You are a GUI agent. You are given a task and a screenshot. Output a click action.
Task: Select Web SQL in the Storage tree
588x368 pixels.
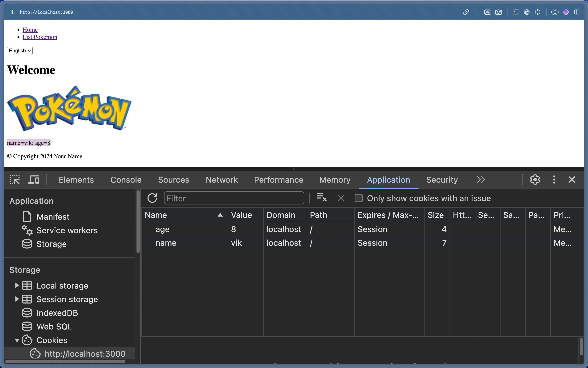[54, 326]
